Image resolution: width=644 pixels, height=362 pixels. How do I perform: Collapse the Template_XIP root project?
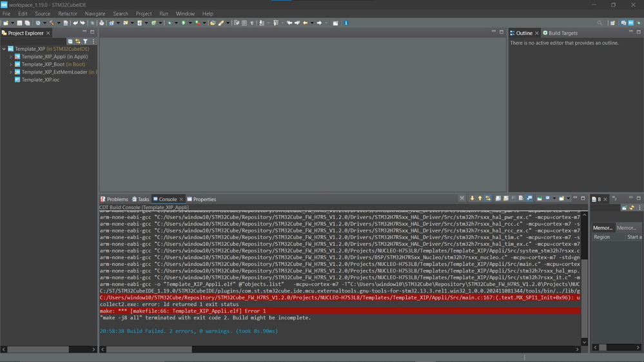4,49
